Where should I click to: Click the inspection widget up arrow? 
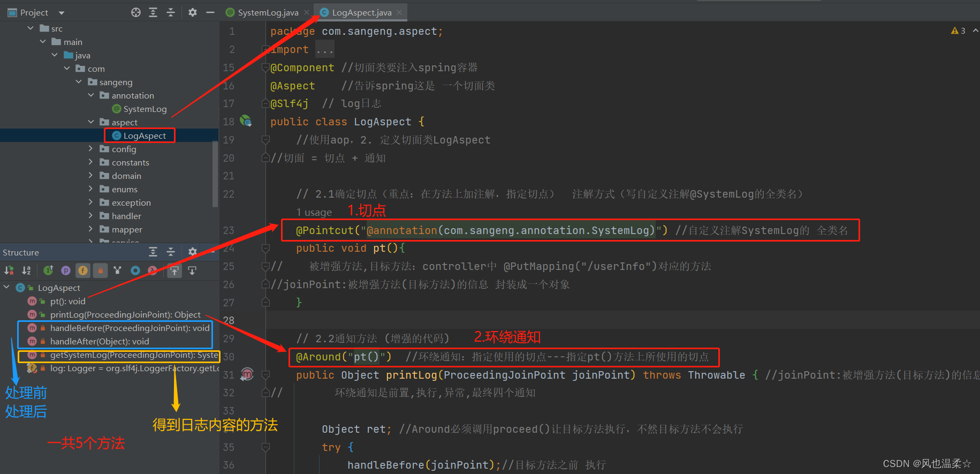tap(975, 31)
